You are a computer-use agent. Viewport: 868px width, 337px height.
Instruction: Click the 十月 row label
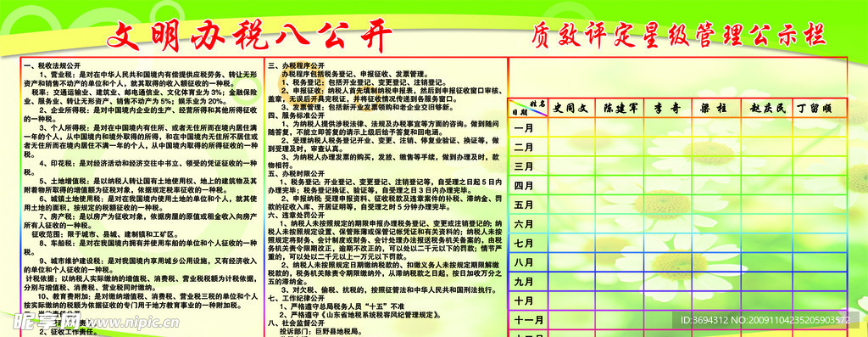(523, 301)
